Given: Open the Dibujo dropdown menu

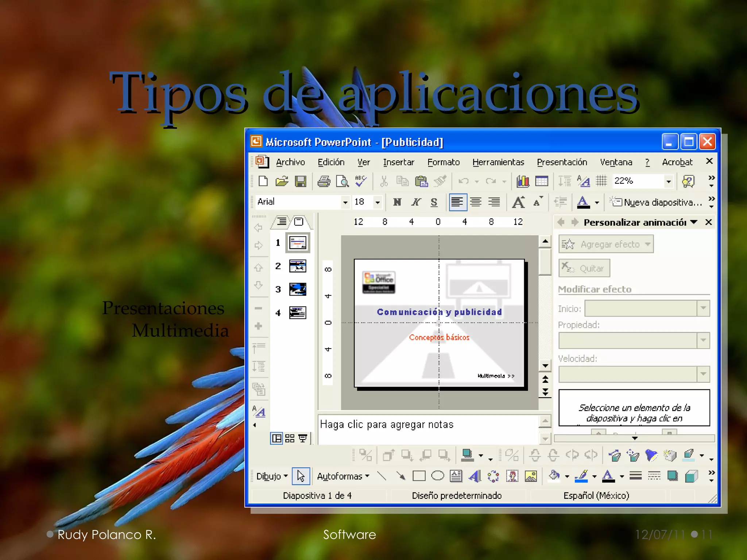Looking at the screenshot, I should pyautogui.click(x=272, y=476).
